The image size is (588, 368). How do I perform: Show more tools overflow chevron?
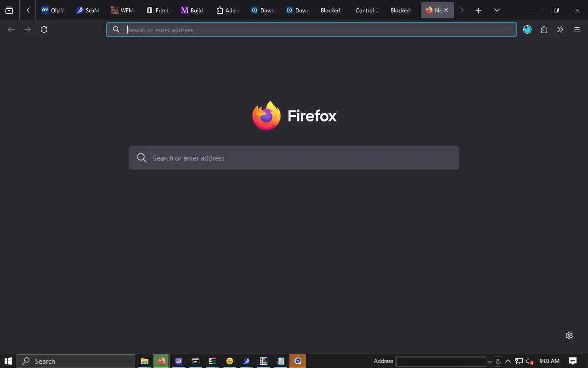[x=560, y=29]
